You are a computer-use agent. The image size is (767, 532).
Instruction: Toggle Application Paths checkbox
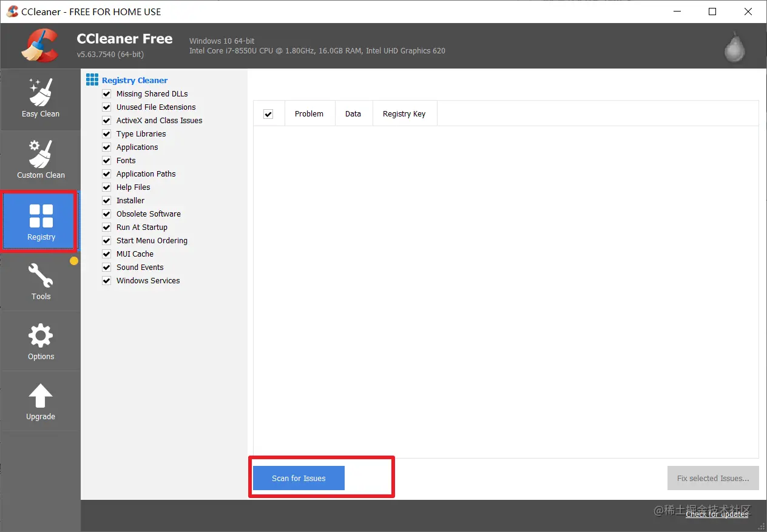pos(107,174)
